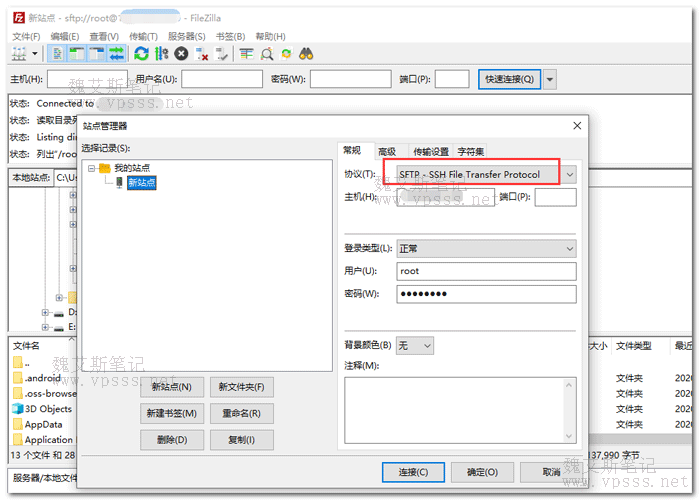Switch to the 常规 tab

pos(352,150)
